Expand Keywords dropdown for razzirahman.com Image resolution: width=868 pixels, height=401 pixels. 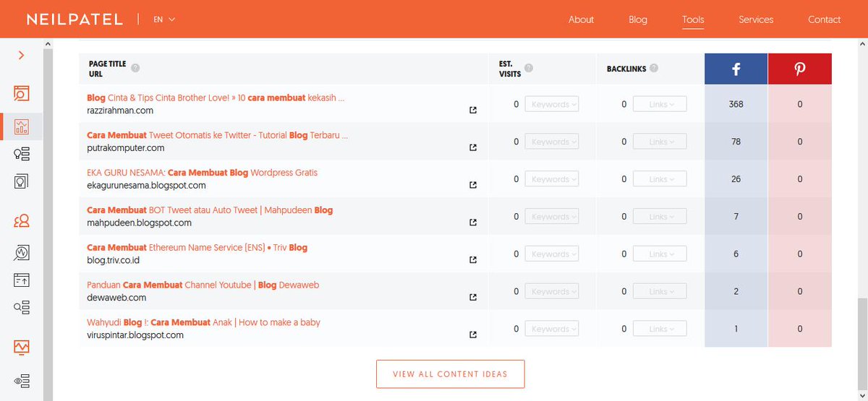pyautogui.click(x=552, y=104)
